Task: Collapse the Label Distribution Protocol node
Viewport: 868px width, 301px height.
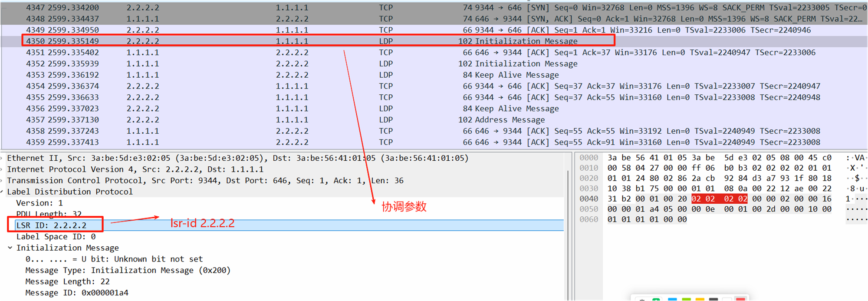Action: pyautogui.click(x=2, y=192)
